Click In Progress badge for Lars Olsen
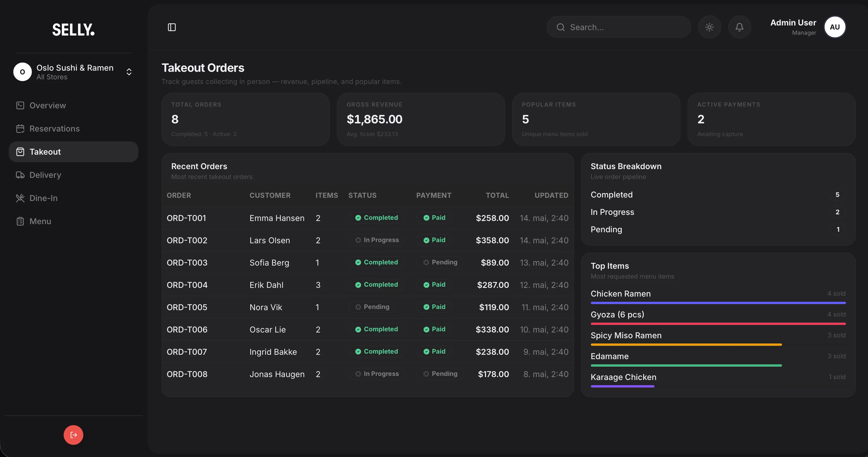868x457 pixels. point(377,240)
